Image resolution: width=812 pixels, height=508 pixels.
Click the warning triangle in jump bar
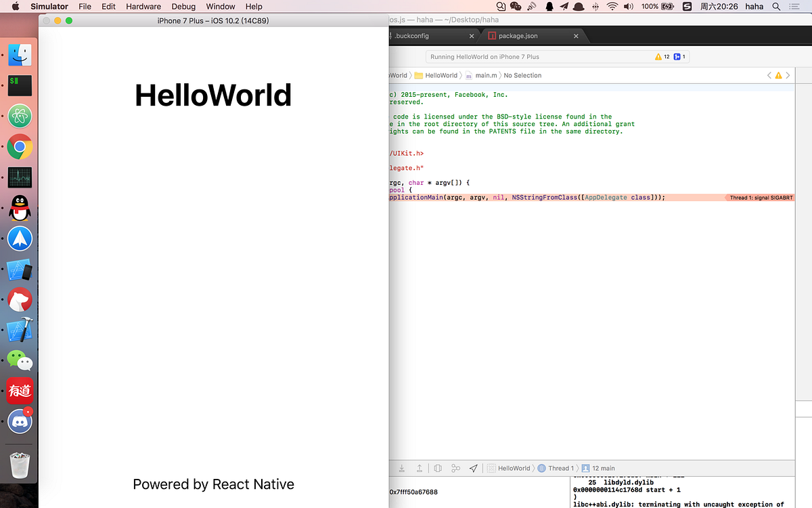coord(778,75)
